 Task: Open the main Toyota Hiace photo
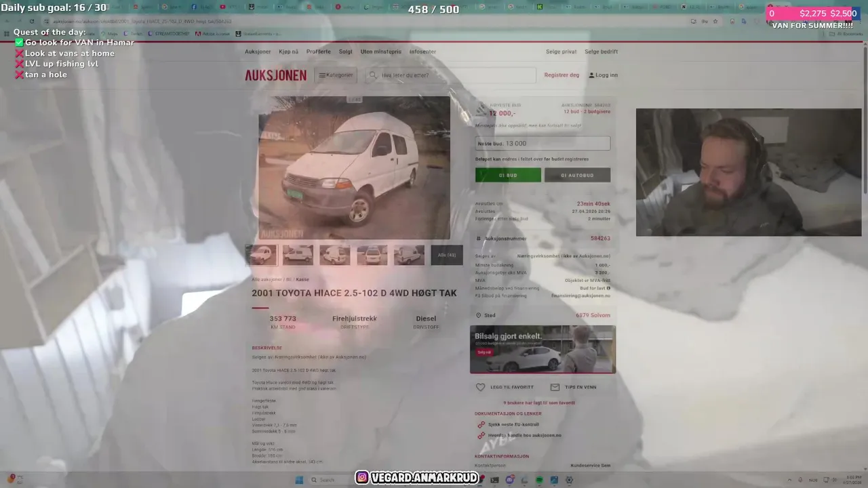point(354,167)
